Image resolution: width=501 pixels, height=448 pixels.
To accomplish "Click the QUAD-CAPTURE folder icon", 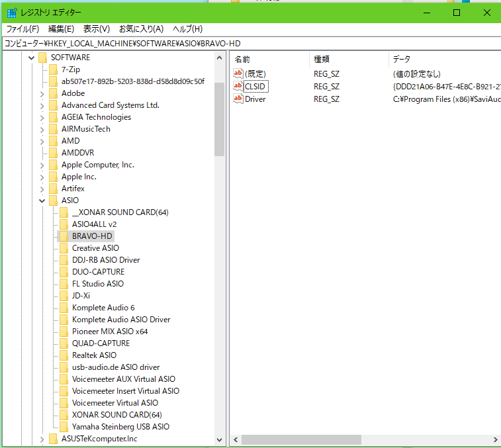I will pyautogui.click(x=64, y=343).
